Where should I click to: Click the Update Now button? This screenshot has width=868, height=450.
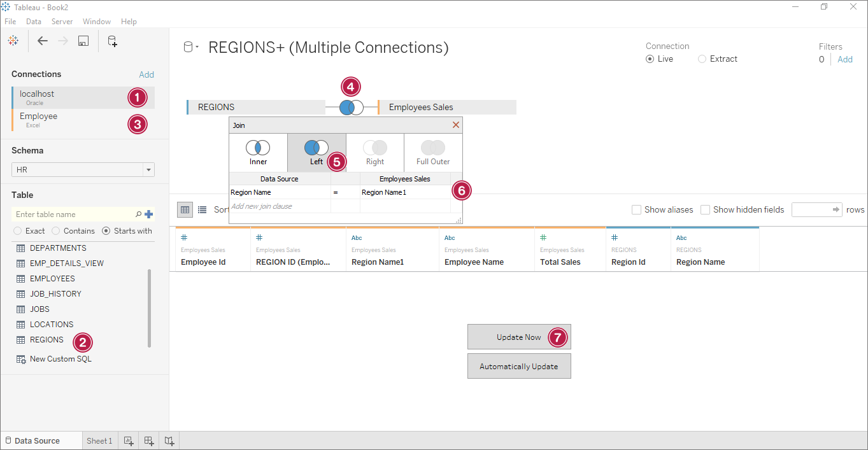click(519, 337)
